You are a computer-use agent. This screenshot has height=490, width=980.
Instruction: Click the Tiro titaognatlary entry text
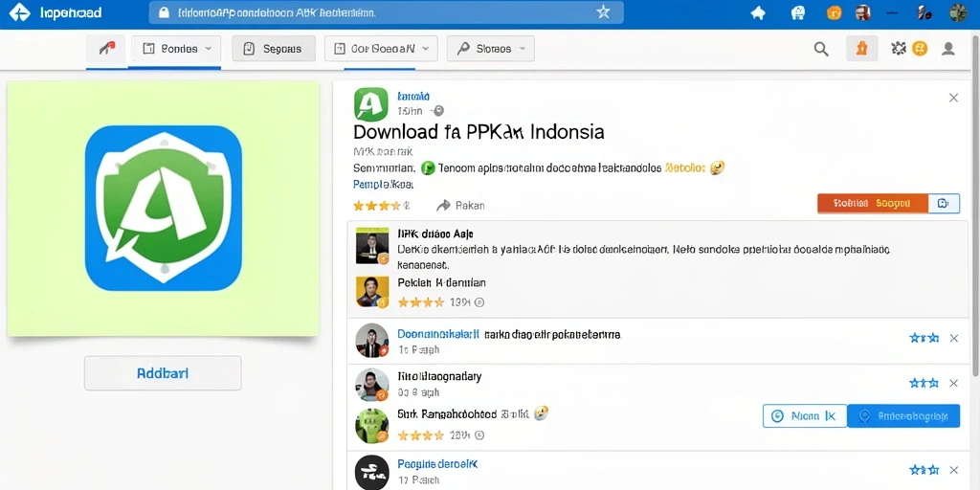439,376
